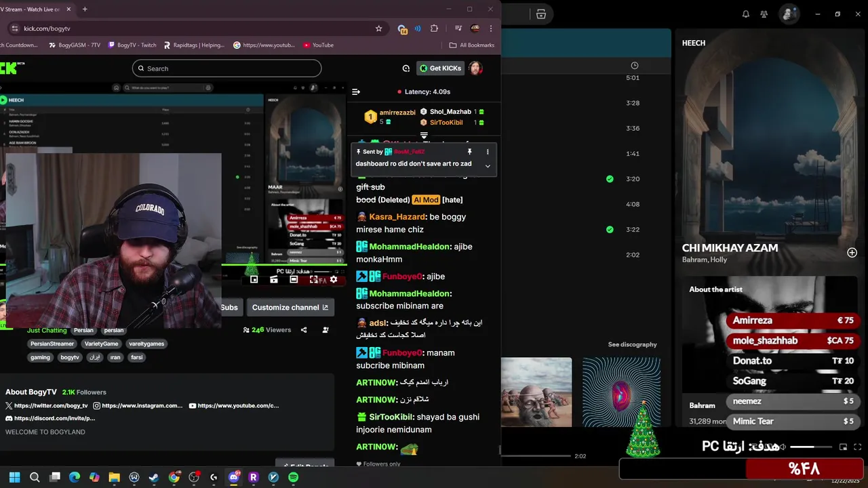Screen dimensions: 868x488
Task: Open a new Chrome tab
Action: coord(85,9)
